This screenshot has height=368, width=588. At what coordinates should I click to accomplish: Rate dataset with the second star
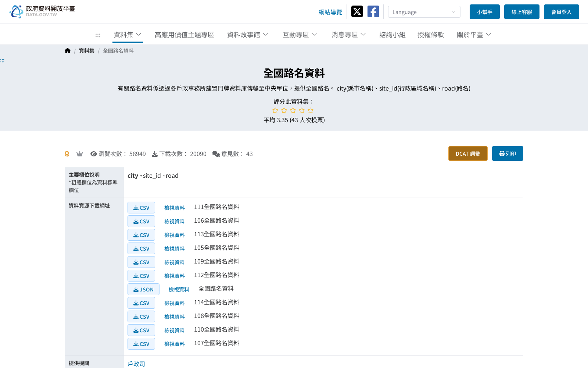click(284, 110)
